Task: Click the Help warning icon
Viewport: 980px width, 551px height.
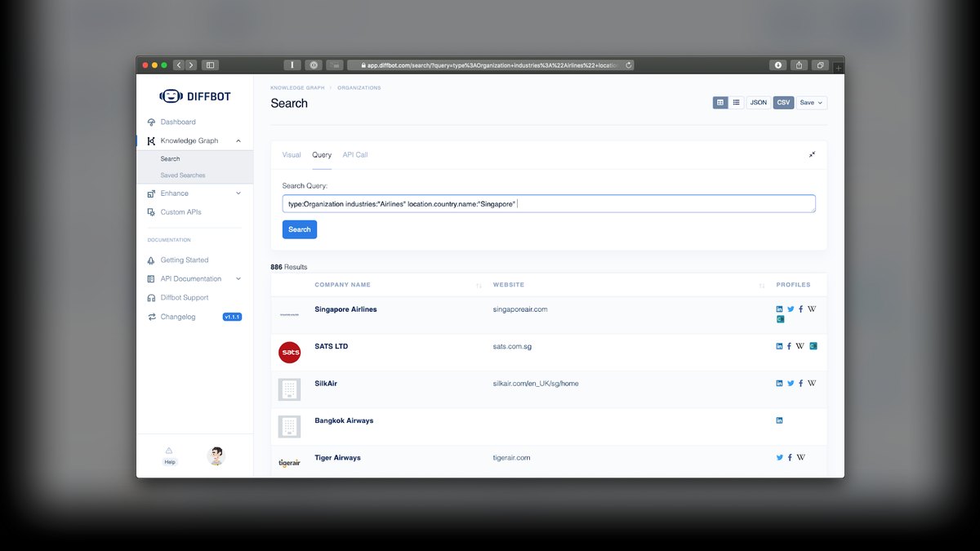Action: 169,450
